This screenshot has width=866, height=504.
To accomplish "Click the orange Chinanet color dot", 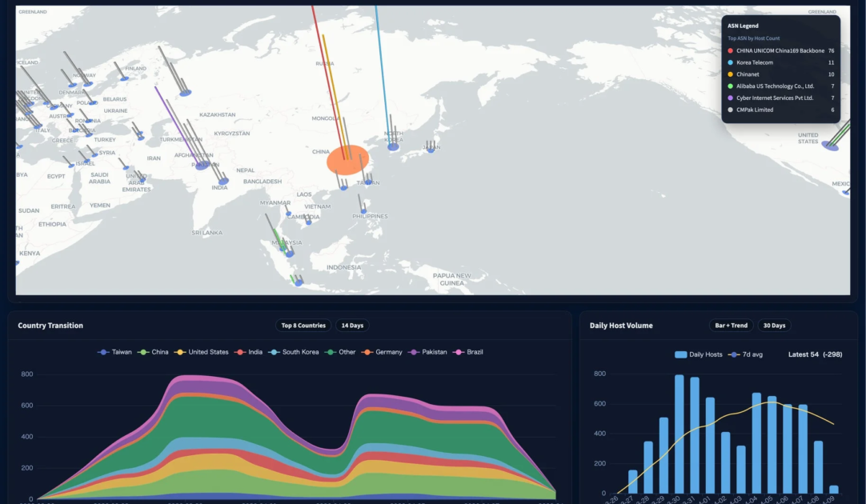I will pos(730,74).
